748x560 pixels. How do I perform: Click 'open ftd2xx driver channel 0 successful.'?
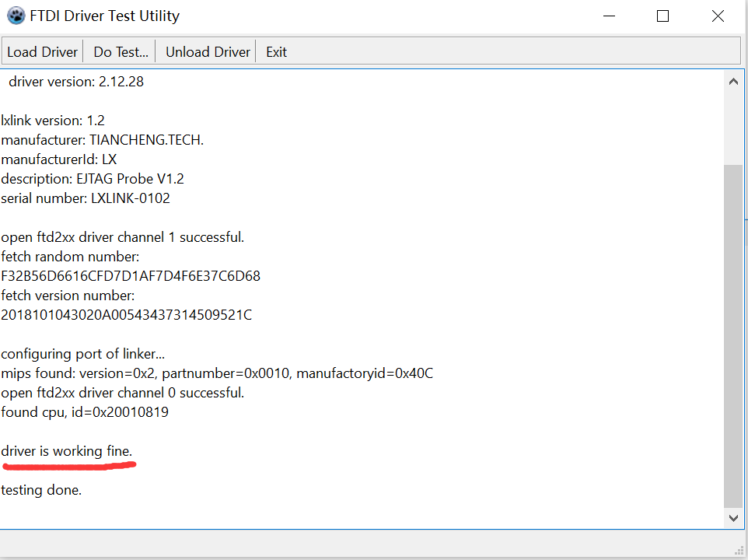click(x=123, y=393)
